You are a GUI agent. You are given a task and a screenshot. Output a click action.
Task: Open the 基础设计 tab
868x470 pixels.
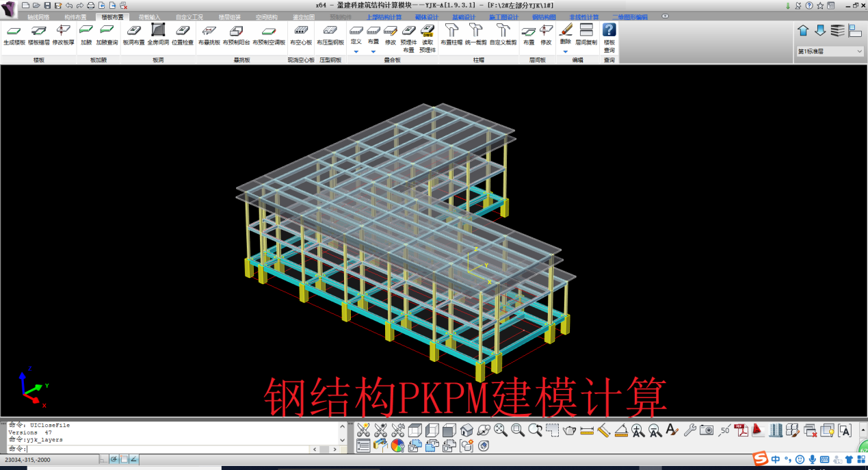(463, 16)
